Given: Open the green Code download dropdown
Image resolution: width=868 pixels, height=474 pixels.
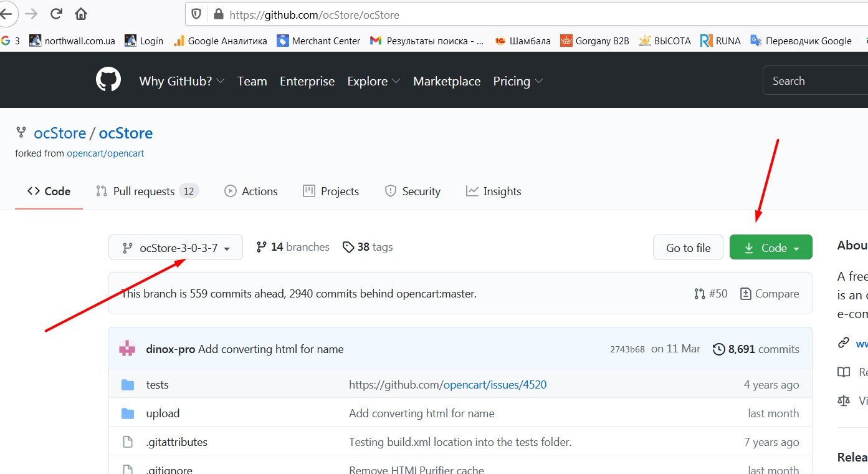Looking at the screenshot, I should (771, 248).
